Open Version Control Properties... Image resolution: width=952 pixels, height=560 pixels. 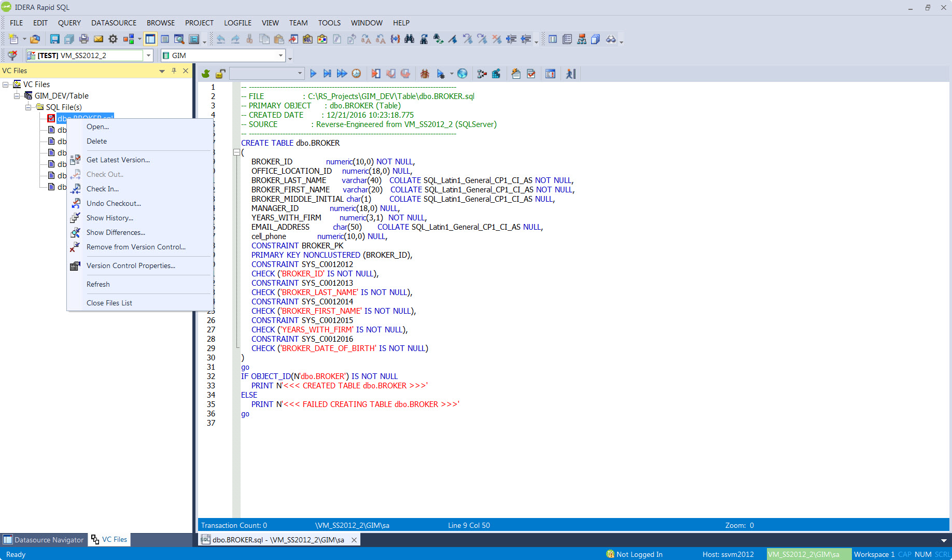pos(140,265)
